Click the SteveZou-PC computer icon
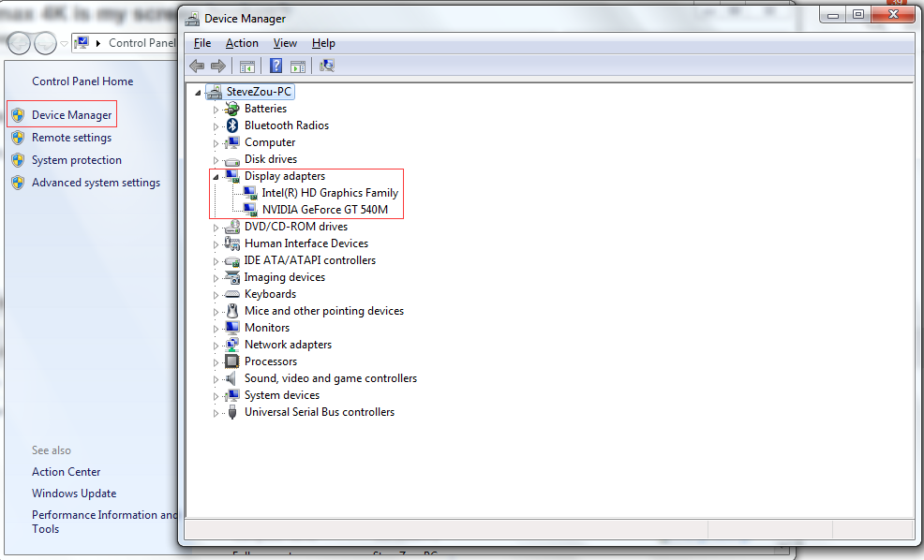Viewport: 924px width, 560px height. tap(214, 92)
